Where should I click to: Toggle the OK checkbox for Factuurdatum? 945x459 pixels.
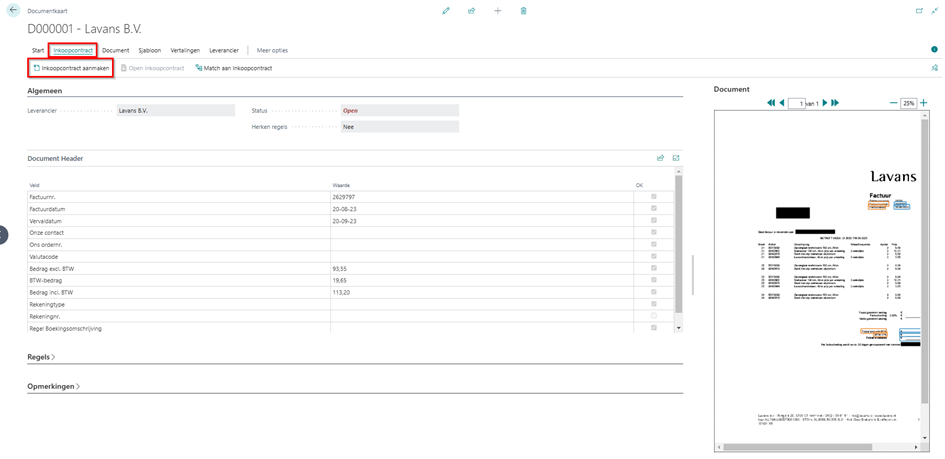point(654,208)
